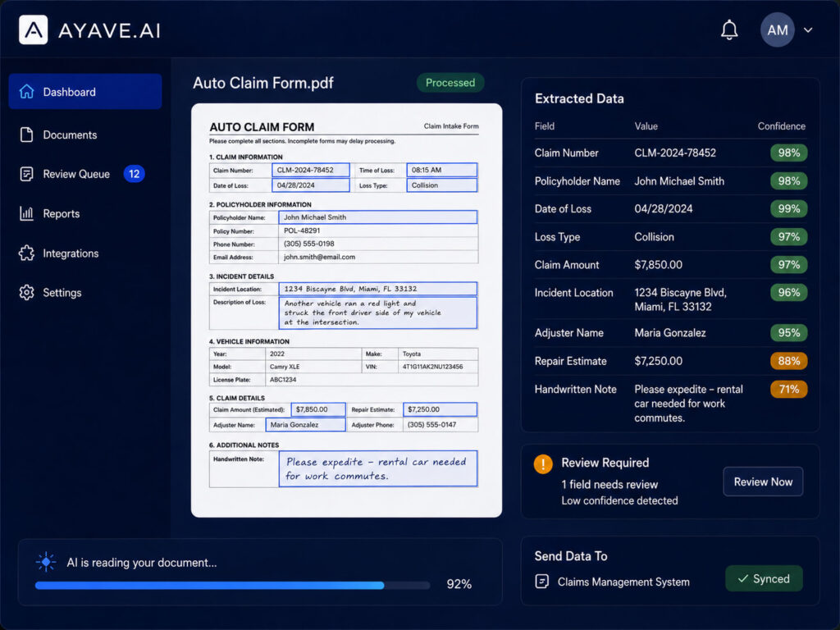Click the 97% confidence badge for Loss Type
Image resolution: width=840 pixels, height=630 pixels.
coord(788,237)
